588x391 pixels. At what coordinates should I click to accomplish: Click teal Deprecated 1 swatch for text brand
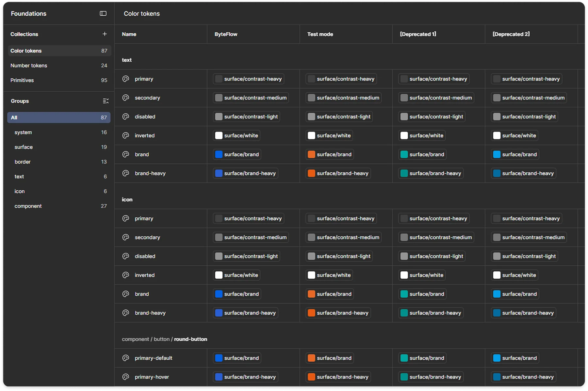click(x=404, y=154)
